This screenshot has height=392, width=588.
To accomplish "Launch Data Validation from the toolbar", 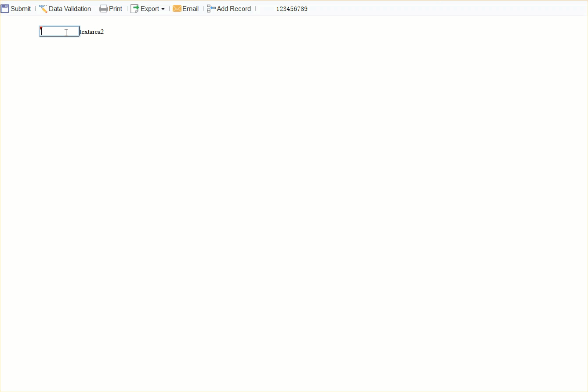I will [69, 8].
